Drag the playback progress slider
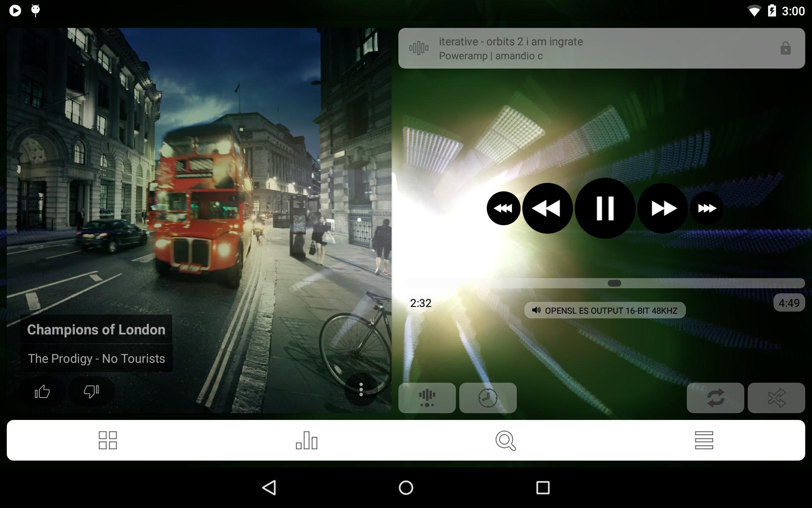This screenshot has height=508, width=812. coord(613,283)
